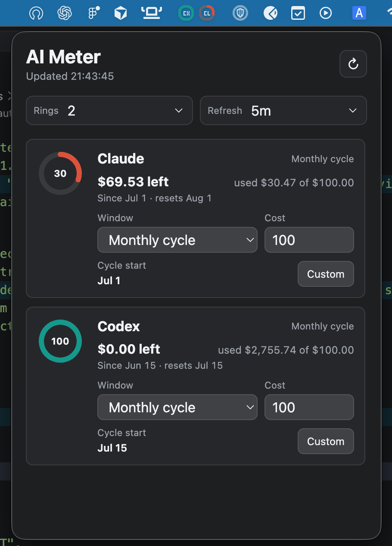Click the headphones-shaped menu bar icon
392x546 pixels.
pyautogui.click(x=36, y=13)
